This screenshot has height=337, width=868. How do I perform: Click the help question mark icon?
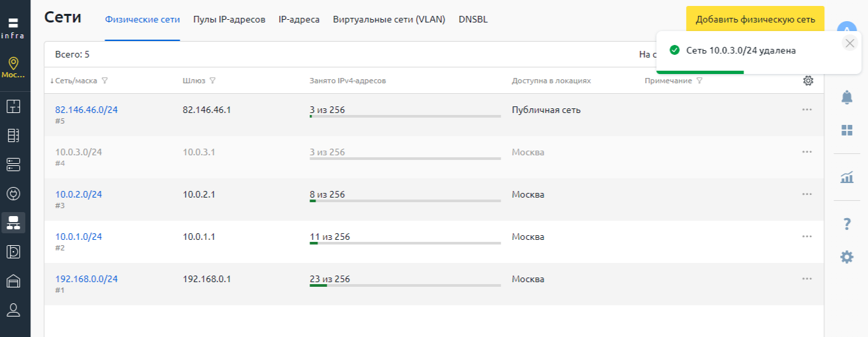(847, 225)
